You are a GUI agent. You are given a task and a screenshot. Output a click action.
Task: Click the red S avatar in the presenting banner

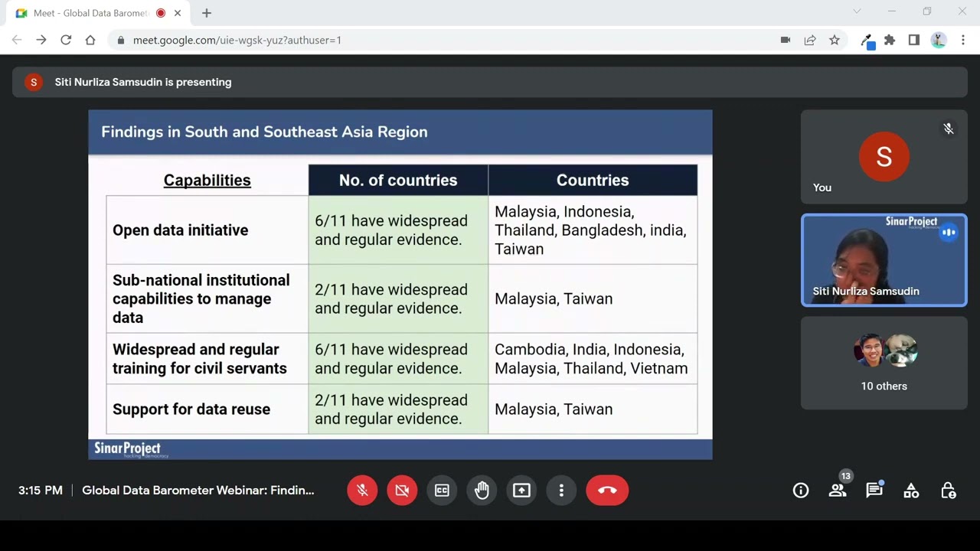(34, 82)
